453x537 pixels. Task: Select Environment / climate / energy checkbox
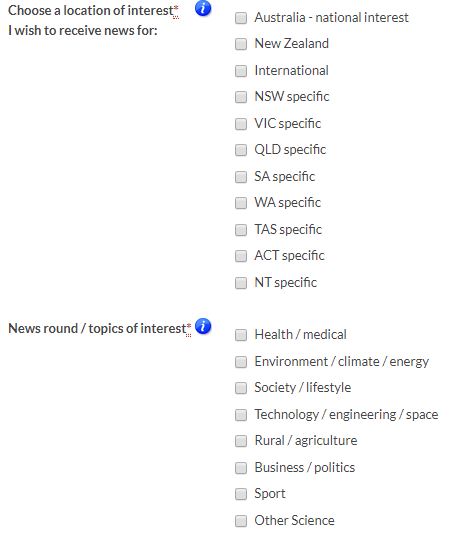pos(241,362)
